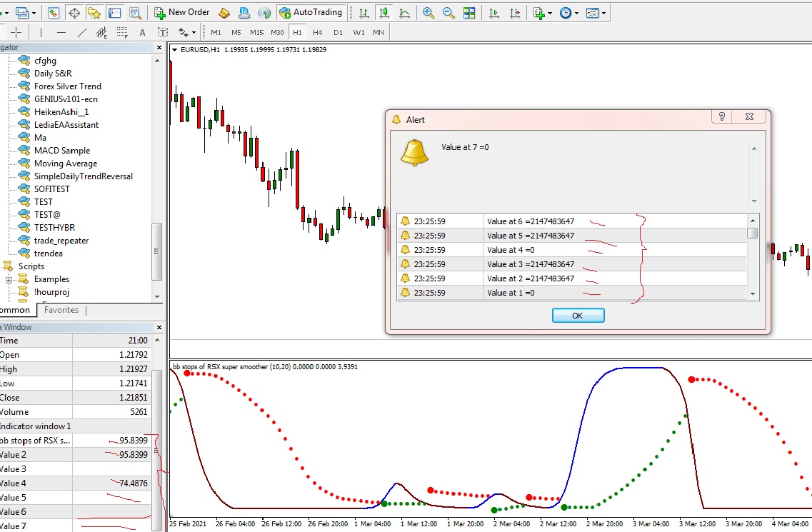Open the Templates dropdown arrow
The width and height of the screenshot is (812, 532).
point(603,13)
